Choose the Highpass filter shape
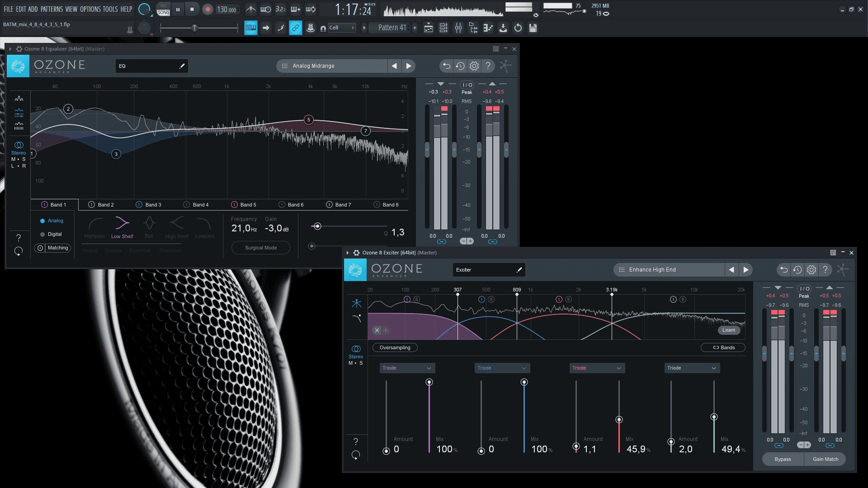This screenshot has width=868, height=488. tap(94, 227)
